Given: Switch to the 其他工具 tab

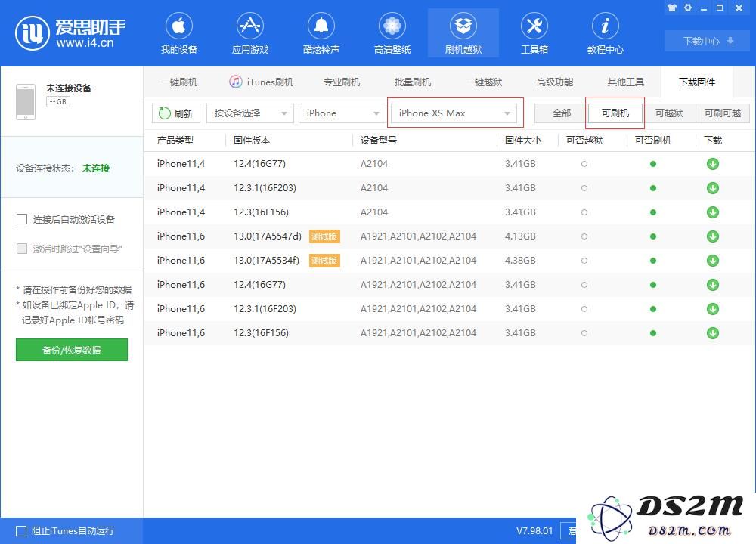Looking at the screenshot, I should tap(626, 82).
